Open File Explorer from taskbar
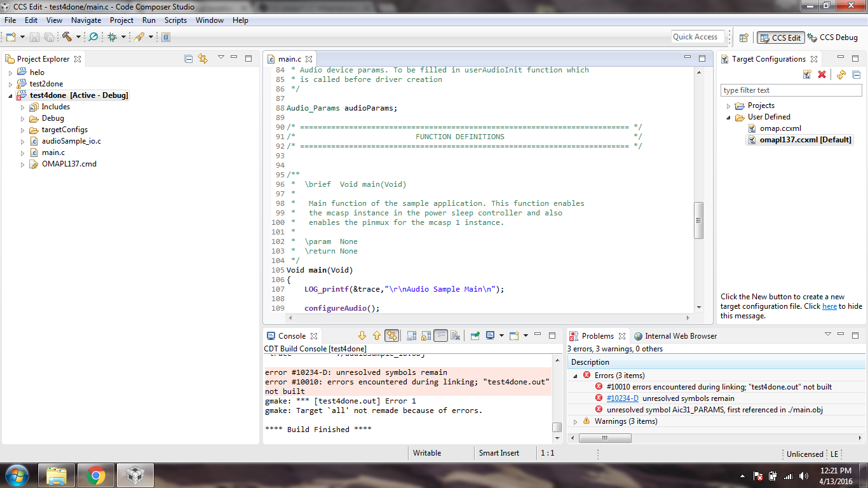 (57, 475)
